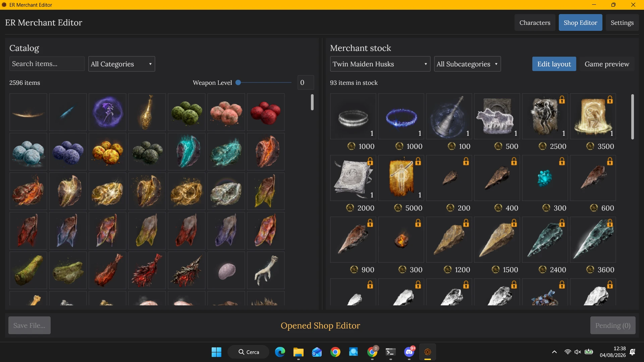Pick the light blue balls catalog item
This screenshot has width=644, height=362.
[28, 152]
